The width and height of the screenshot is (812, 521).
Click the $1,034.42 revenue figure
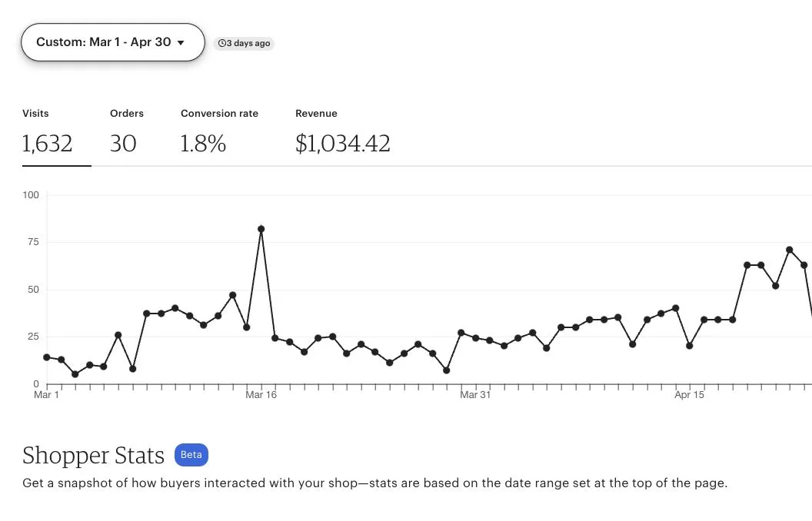(342, 144)
